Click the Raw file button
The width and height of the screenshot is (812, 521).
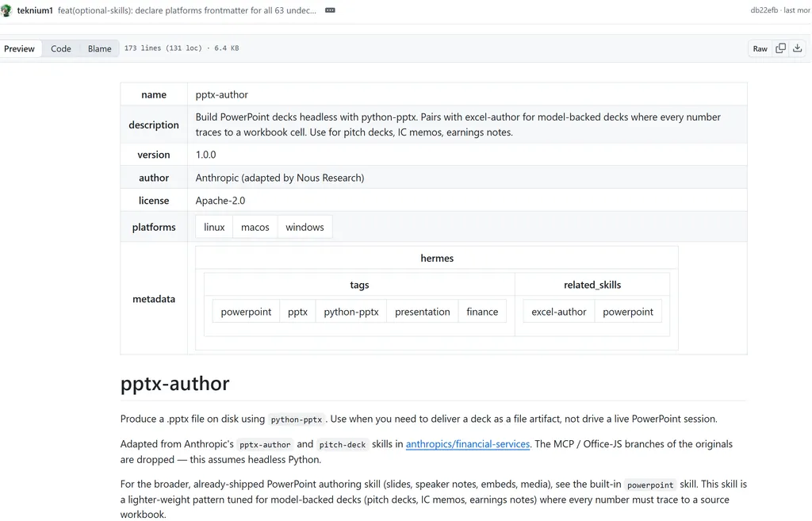tap(760, 48)
